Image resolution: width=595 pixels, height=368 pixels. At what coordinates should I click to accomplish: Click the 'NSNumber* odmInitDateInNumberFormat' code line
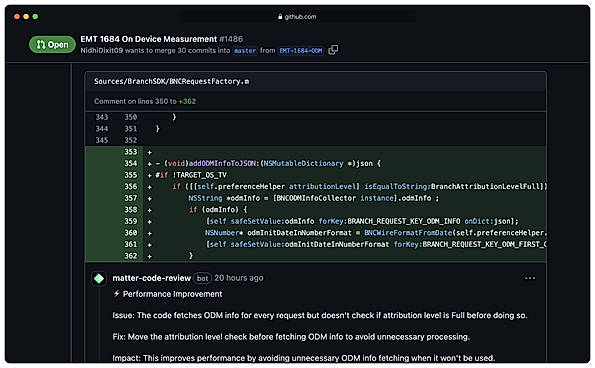(376, 233)
